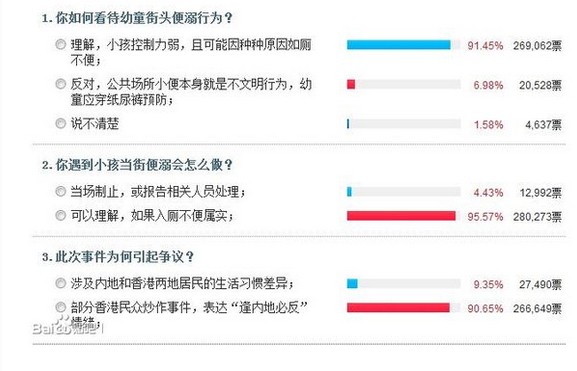Click the red 6.98% result bar
Screen dimensions: 577x371
pyautogui.click(x=351, y=84)
